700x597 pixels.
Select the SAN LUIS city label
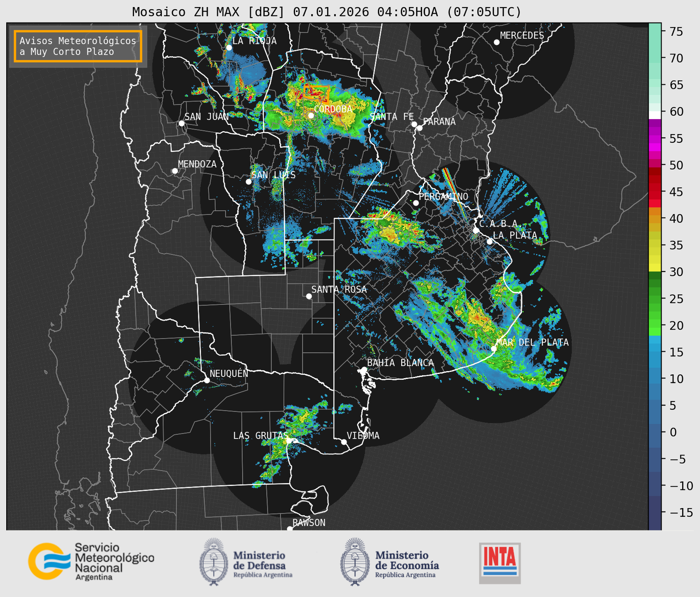(x=273, y=175)
